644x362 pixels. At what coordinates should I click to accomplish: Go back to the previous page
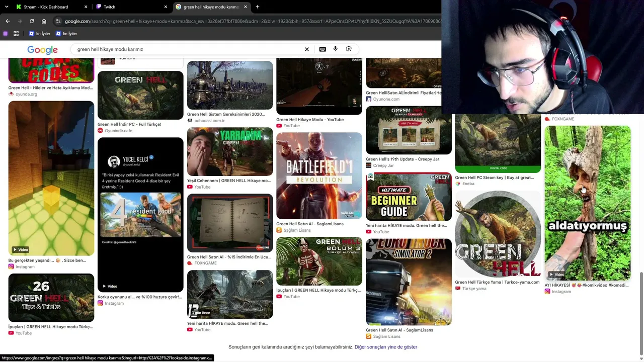(x=8, y=21)
